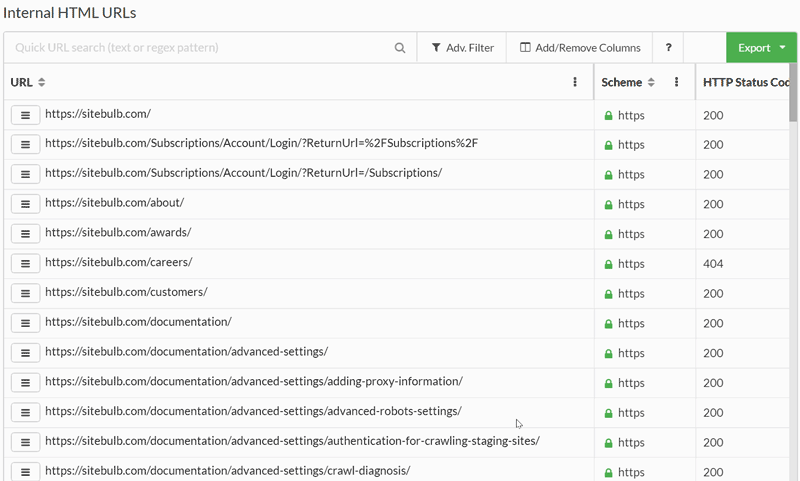Click the crawl-diagnosis URL text
The image size is (800, 481).
(x=228, y=471)
